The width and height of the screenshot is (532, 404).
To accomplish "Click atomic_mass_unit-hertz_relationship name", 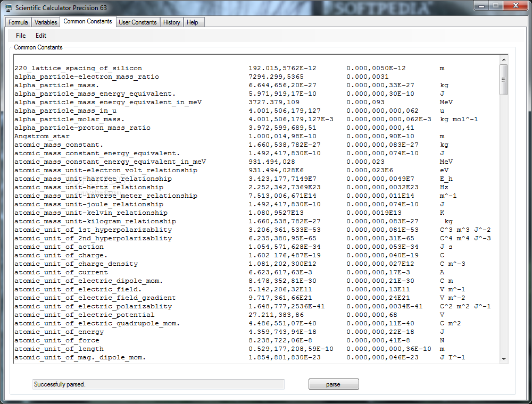I will (x=88, y=187).
